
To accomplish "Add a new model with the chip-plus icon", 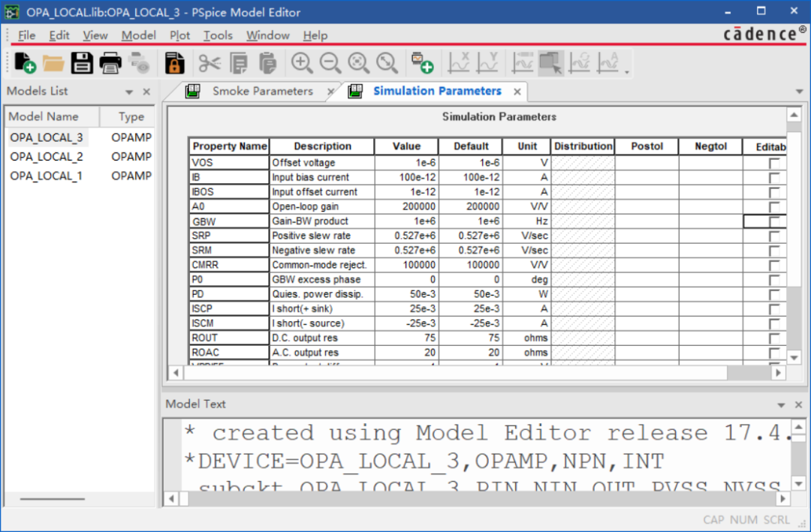I will tap(422, 63).
